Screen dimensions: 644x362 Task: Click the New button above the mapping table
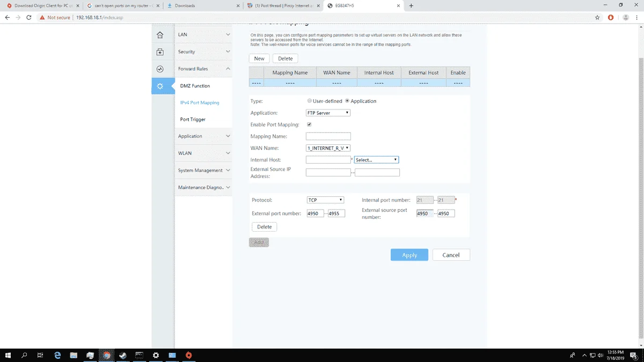pyautogui.click(x=259, y=58)
